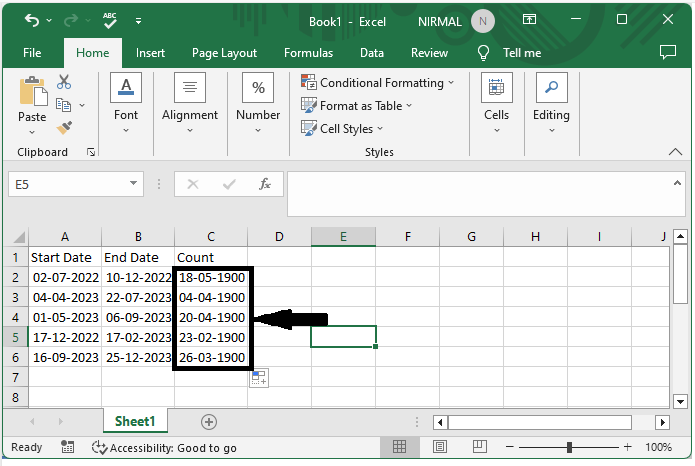Screen dimensions: 695x466
Task: Click the Cut scissors icon
Action: (x=64, y=83)
